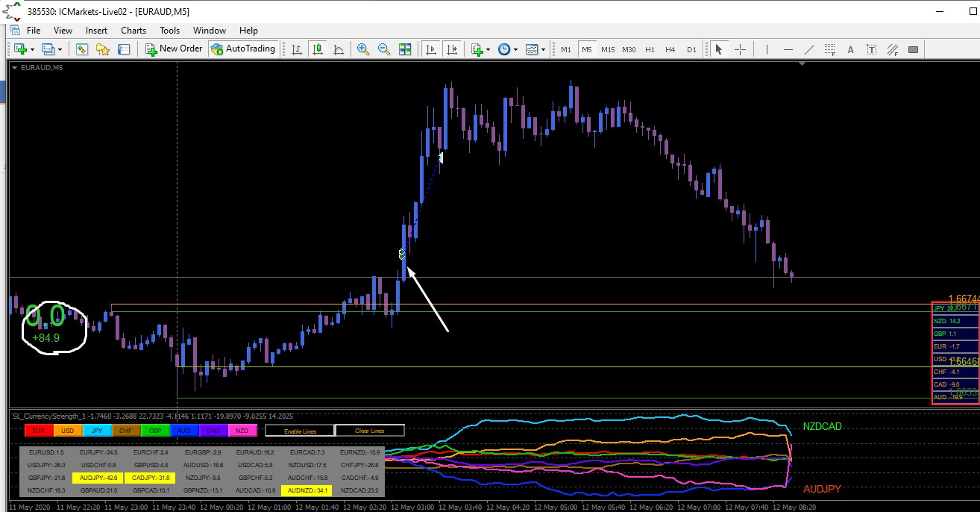Switch chart to line chart
The width and height of the screenshot is (980, 512).
click(x=339, y=49)
